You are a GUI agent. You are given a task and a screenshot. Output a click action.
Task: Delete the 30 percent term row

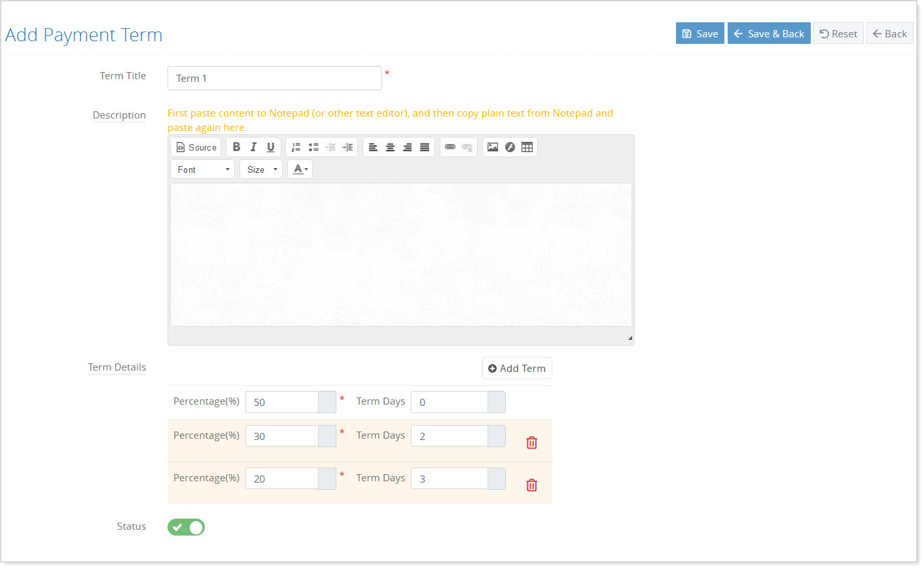[x=531, y=442]
